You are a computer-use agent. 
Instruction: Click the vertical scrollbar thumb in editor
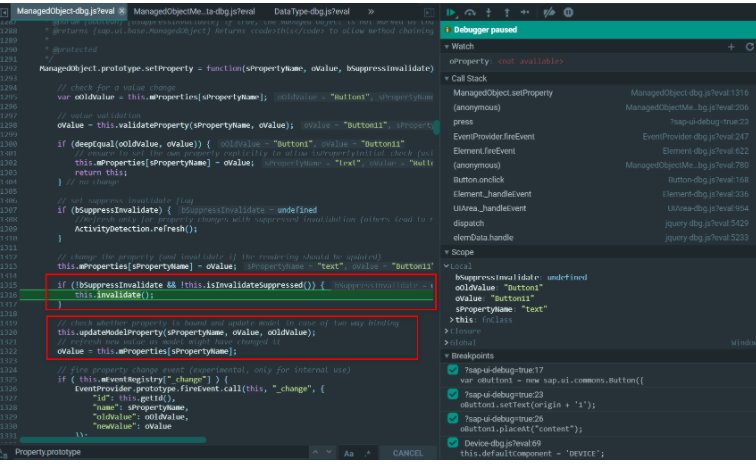tap(436, 127)
